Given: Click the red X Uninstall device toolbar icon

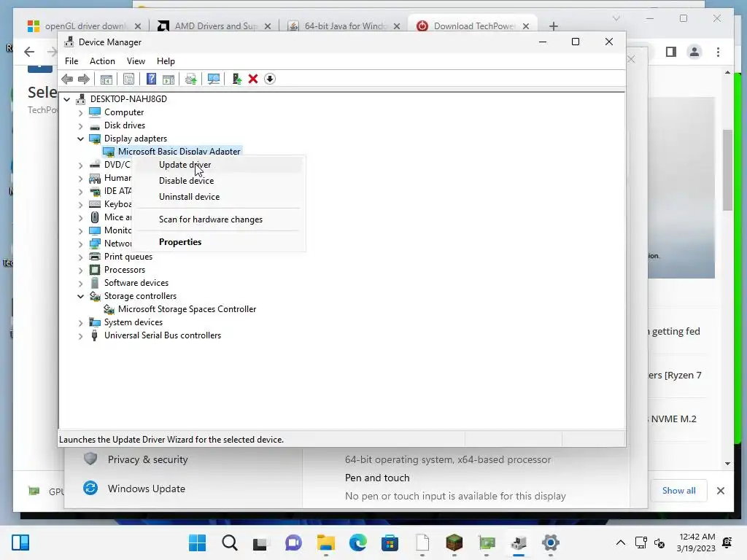Looking at the screenshot, I should pyautogui.click(x=253, y=79).
